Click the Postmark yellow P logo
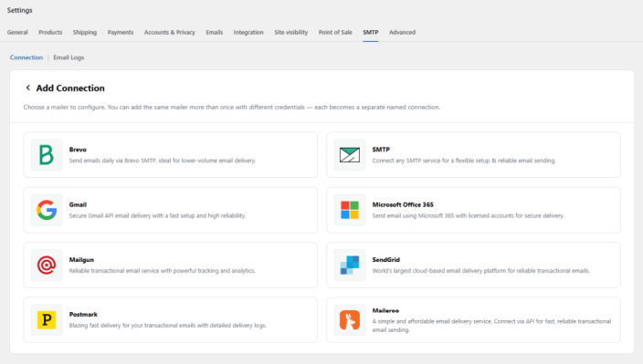The height and width of the screenshot is (364, 643). [x=47, y=320]
